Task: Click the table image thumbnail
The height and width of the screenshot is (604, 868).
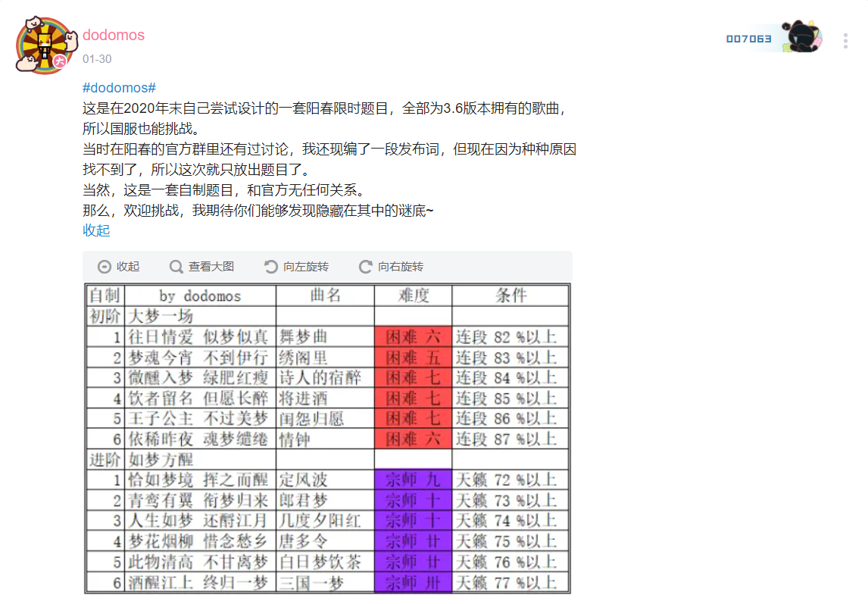Action: (x=327, y=438)
